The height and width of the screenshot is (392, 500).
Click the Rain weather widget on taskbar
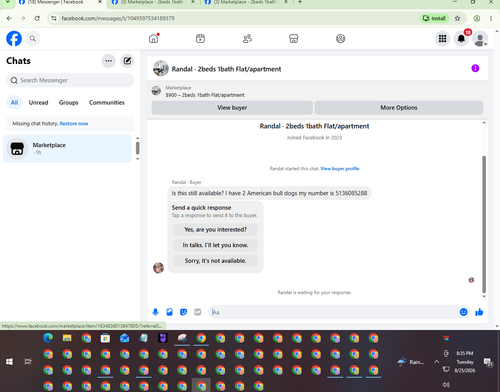[x=411, y=362]
